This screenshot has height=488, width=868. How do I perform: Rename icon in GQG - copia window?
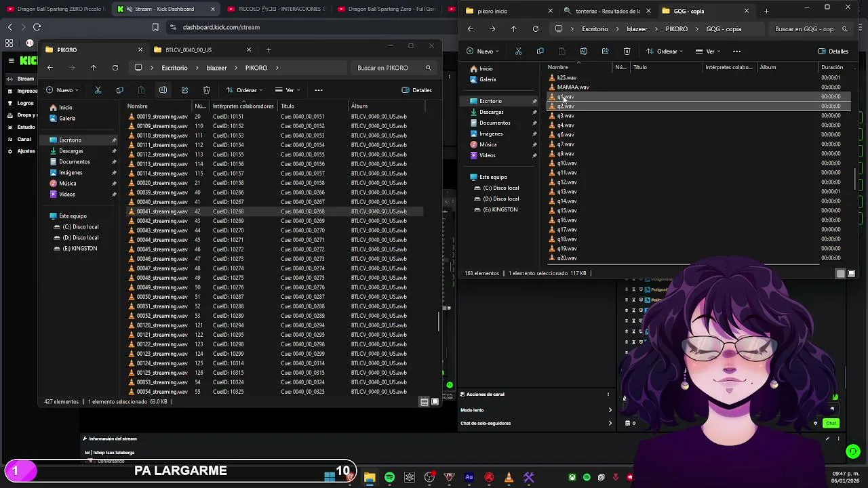[x=583, y=52]
